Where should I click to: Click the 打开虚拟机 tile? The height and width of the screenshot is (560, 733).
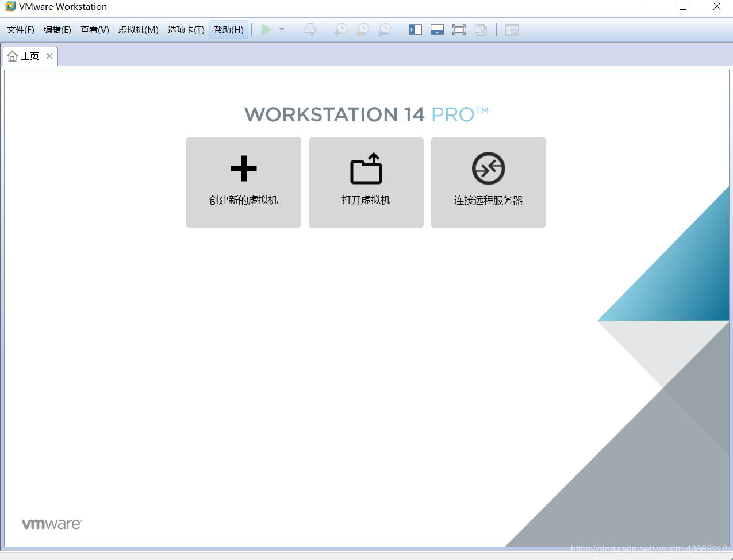click(x=366, y=182)
